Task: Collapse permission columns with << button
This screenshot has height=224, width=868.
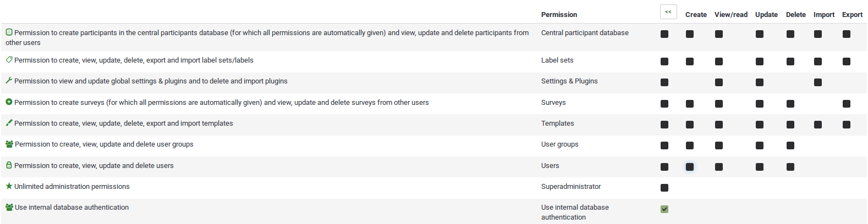Action: 668,12
